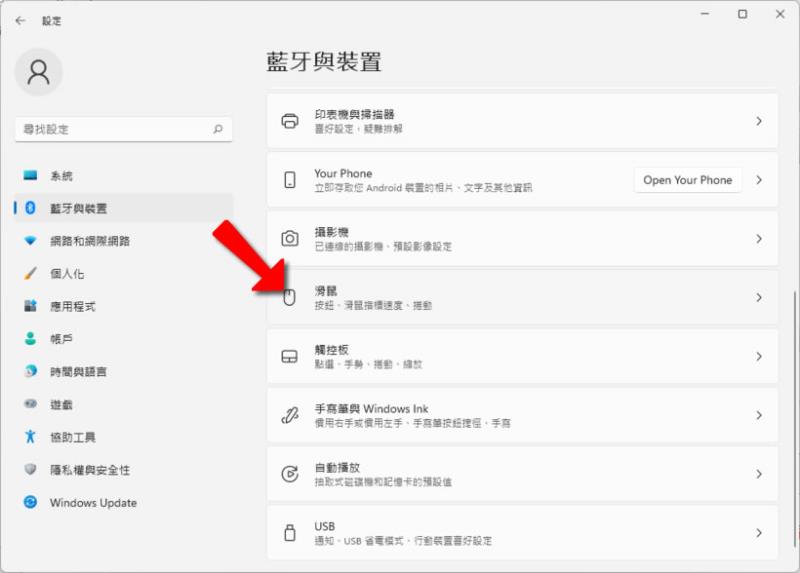Open the 自動播放 settings title
Viewport: 800px width, 573px height.
click(x=337, y=467)
